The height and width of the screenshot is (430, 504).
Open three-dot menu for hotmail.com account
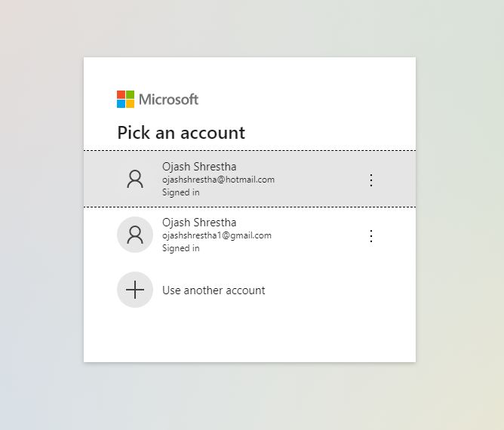[x=371, y=180]
